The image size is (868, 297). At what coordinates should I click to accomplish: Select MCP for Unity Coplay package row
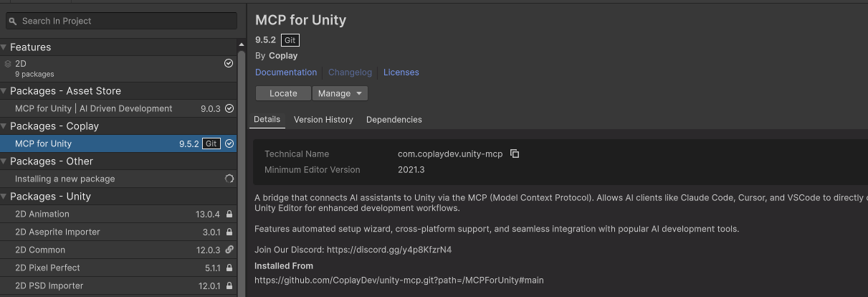pyautogui.click(x=118, y=143)
